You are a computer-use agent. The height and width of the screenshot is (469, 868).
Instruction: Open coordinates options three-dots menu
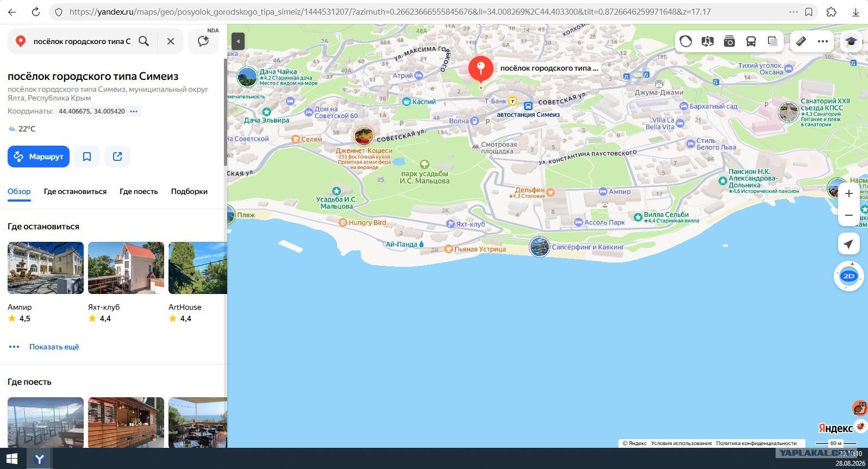pos(134,111)
